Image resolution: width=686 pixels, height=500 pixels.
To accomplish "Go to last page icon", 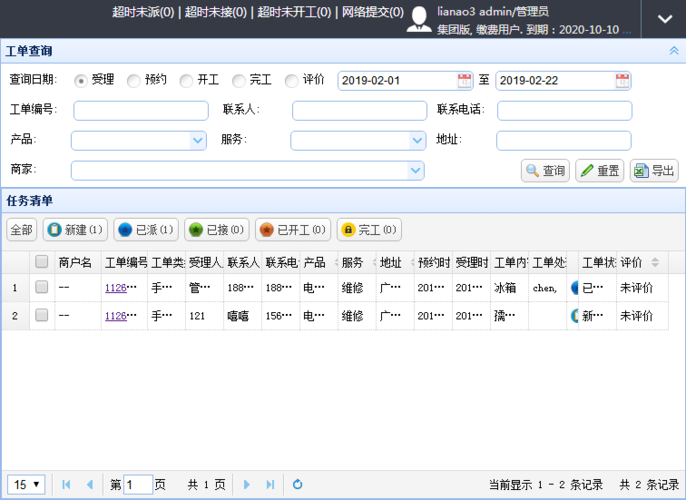I will pyautogui.click(x=270, y=485).
